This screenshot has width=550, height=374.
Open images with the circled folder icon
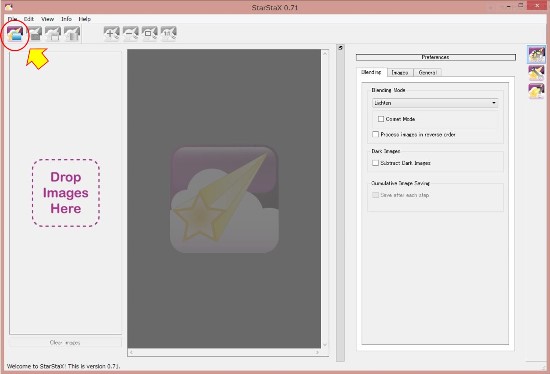point(15,34)
